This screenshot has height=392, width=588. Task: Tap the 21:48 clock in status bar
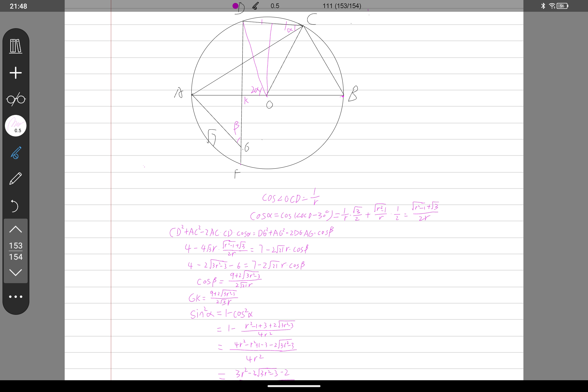pyautogui.click(x=18, y=6)
